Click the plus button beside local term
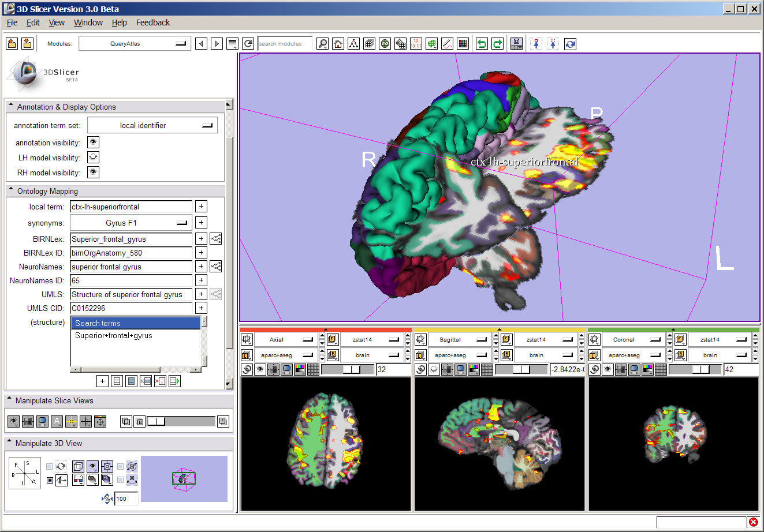The height and width of the screenshot is (532, 764). click(x=201, y=207)
